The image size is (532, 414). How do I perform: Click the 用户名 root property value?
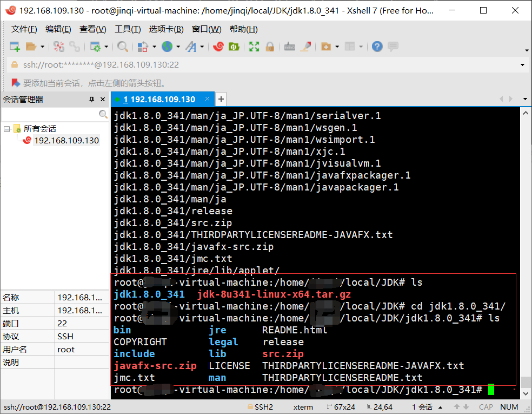point(82,350)
